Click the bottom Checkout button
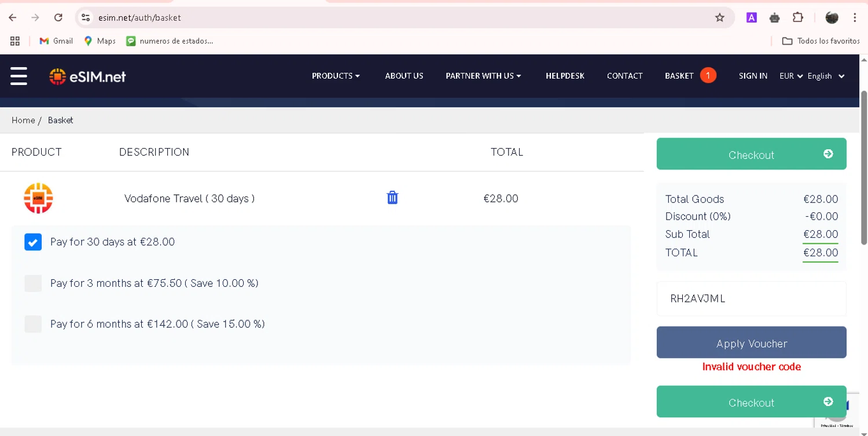The image size is (868, 436). (751, 401)
